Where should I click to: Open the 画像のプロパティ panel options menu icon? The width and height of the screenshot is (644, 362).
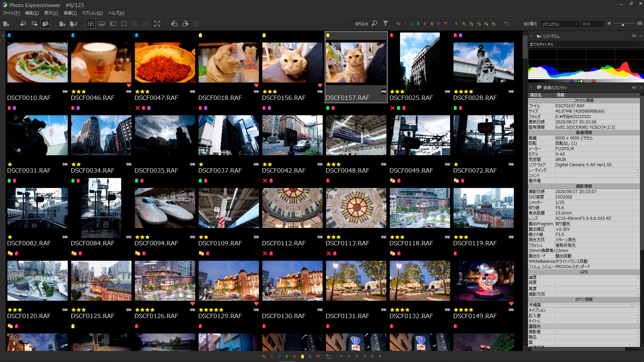point(634,87)
